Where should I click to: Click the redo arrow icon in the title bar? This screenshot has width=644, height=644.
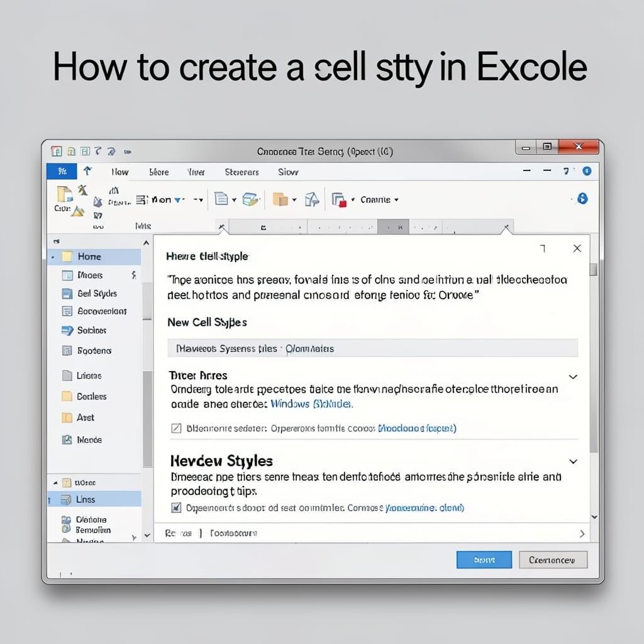click(111, 151)
